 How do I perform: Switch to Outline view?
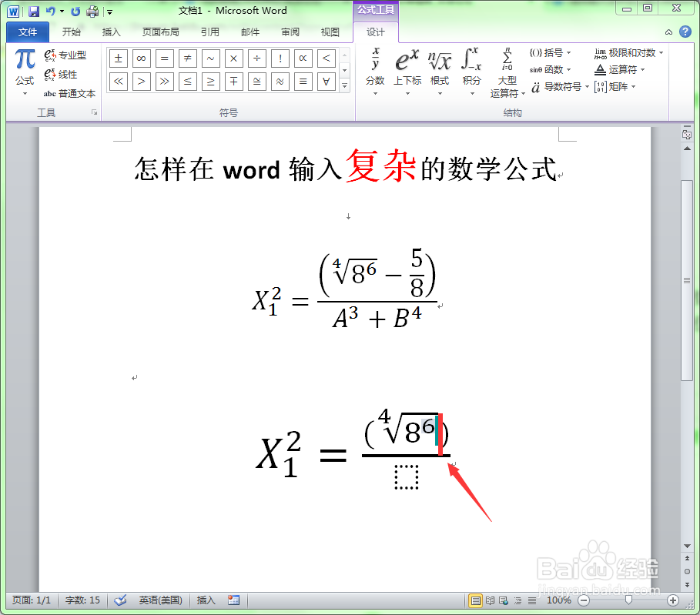click(517, 600)
